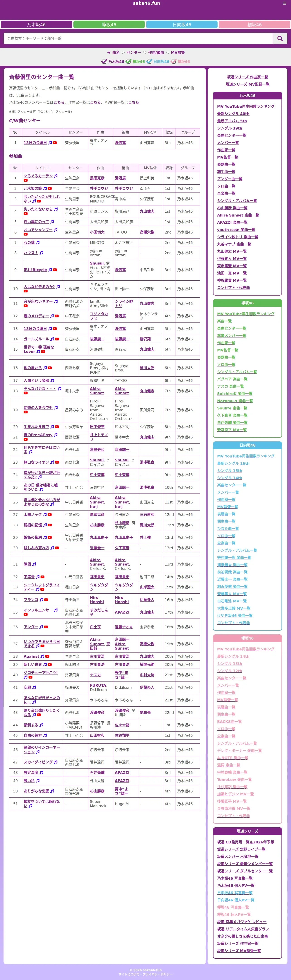
Task: Select the 作曲/編曲 radio button
Action: pyautogui.click(x=145, y=53)
